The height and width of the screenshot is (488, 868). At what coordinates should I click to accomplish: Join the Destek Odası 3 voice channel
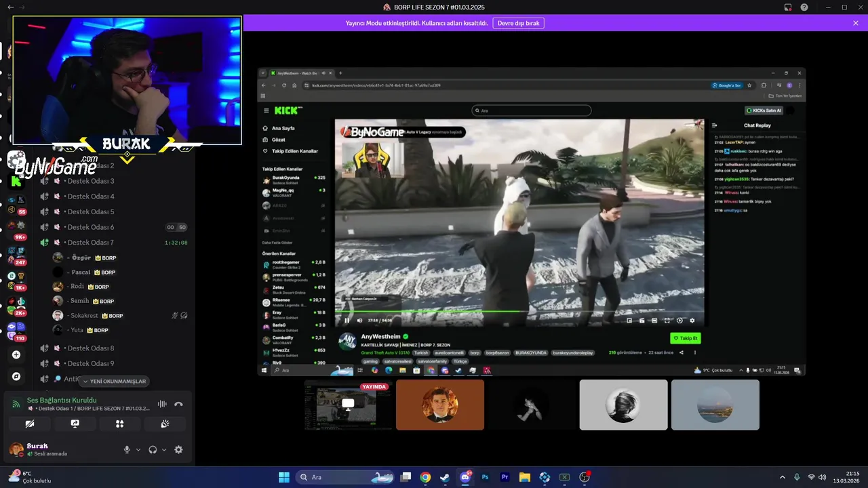click(x=113, y=181)
